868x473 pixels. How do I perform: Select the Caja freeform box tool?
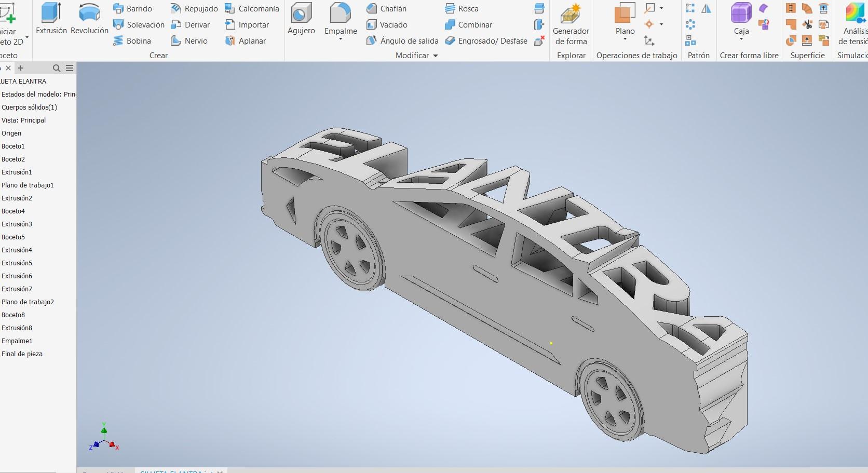741,19
